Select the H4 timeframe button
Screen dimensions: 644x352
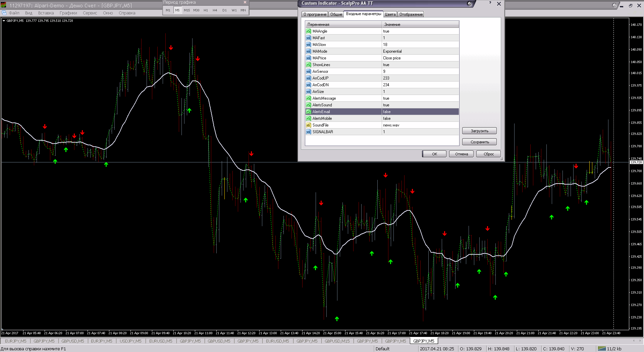(215, 10)
